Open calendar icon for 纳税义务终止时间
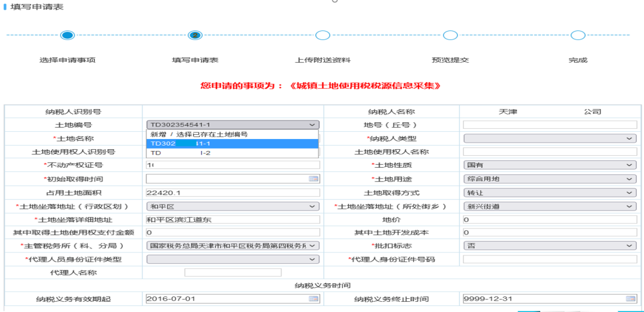The width and height of the screenshot is (644, 312). pyautogui.click(x=630, y=299)
